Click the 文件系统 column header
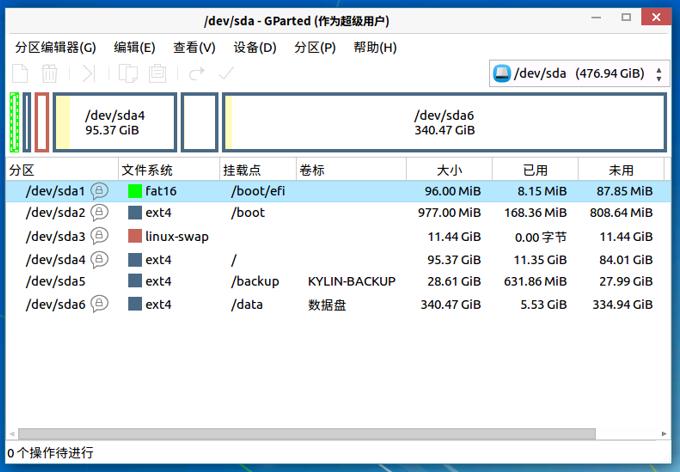This screenshot has height=472, width=680. [148, 170]
